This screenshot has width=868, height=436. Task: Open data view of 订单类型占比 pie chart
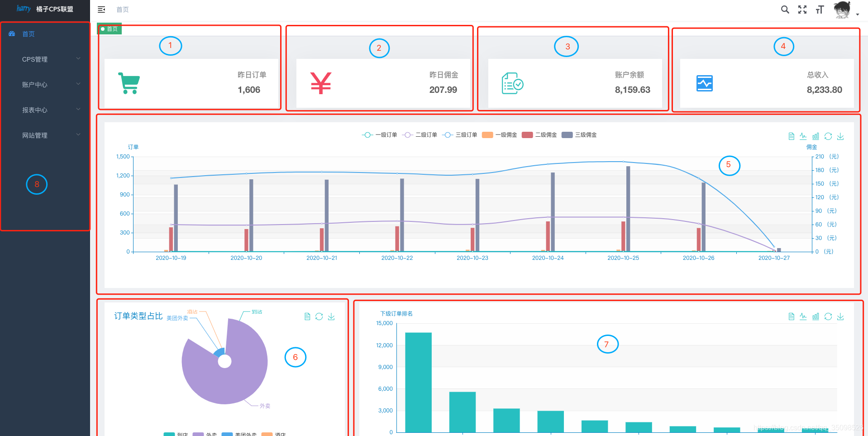pos(307,316)
